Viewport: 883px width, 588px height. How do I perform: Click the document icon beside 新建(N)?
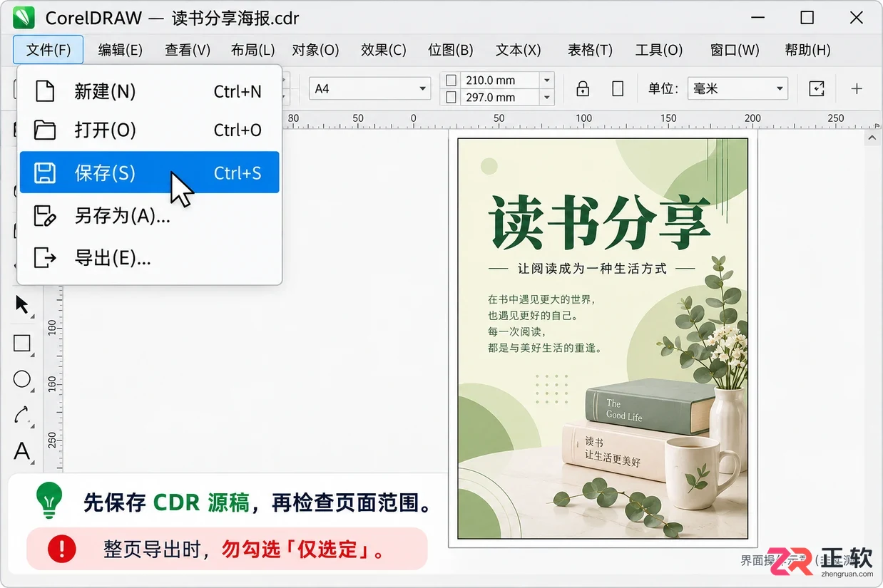coord(45,91)
